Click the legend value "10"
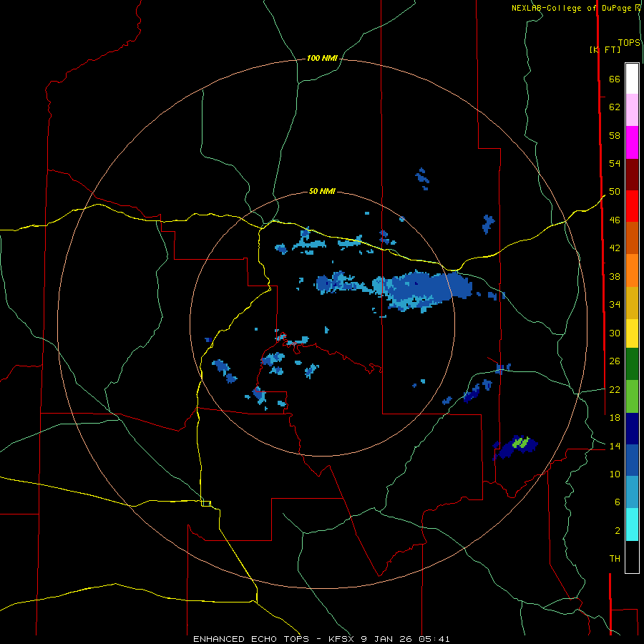 pyautogui.click(x=615, y=474)
